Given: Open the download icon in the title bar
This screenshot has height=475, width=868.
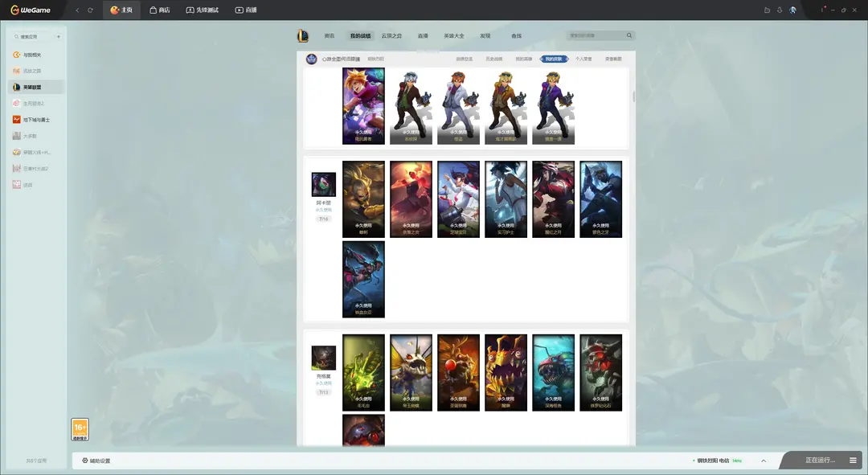Looking at the screenshot, I should (x=780, y=10).
